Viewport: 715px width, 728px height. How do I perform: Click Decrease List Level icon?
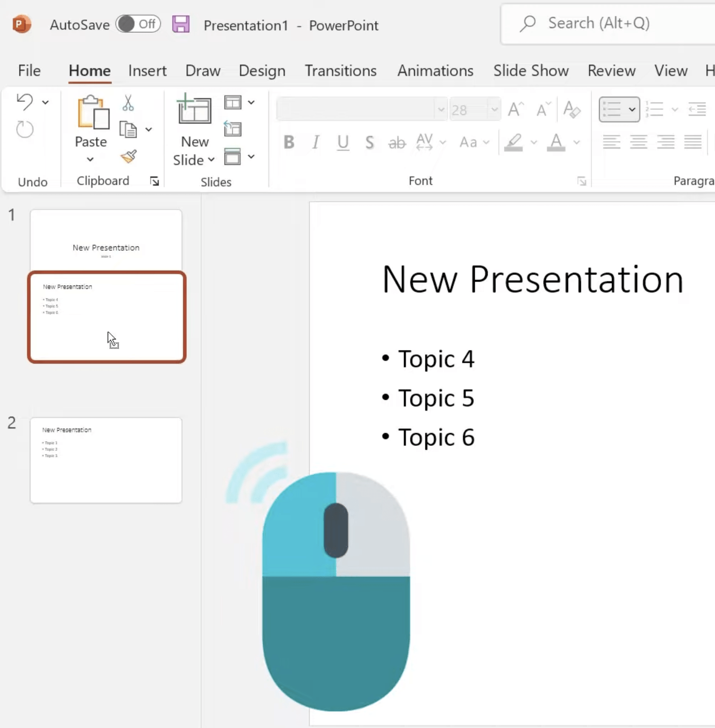[x=697, y=110]
